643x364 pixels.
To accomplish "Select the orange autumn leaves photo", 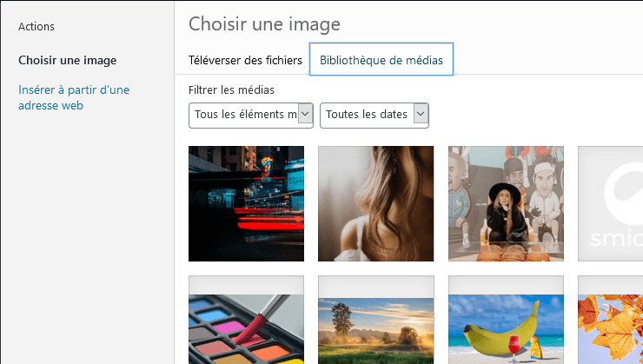I will click(610, 320).
